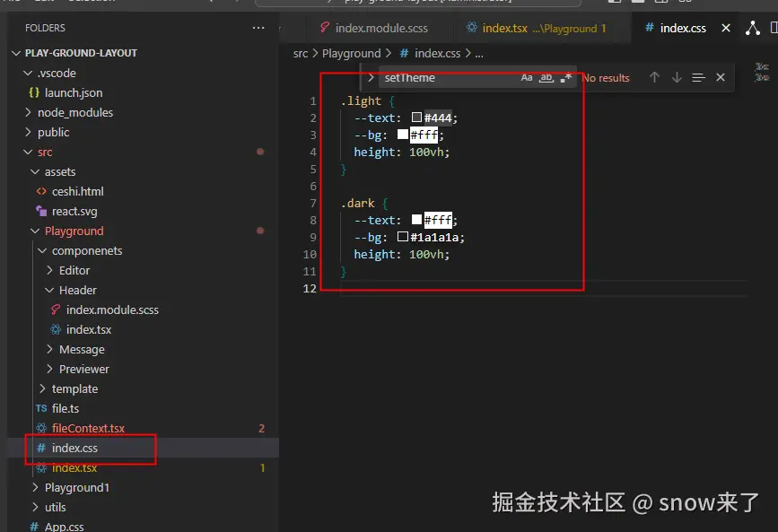Click the minimap at editor right
The image size is (778, 532).
point(762,73)
